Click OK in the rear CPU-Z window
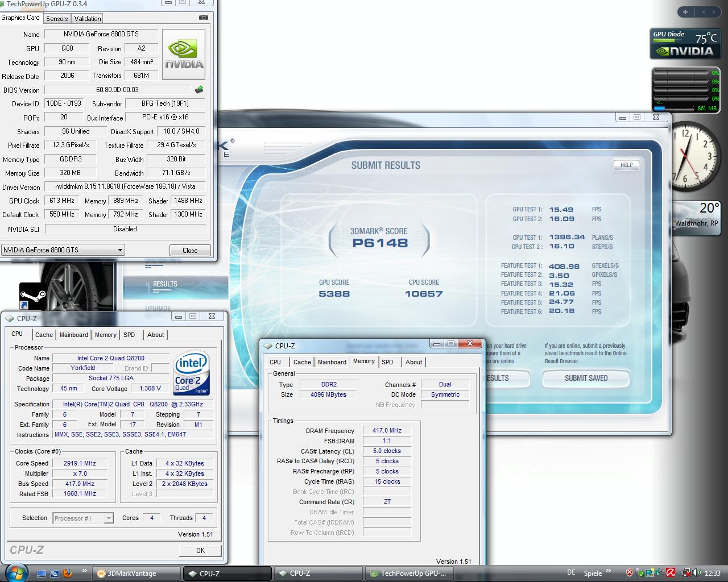 coord(200,550)
